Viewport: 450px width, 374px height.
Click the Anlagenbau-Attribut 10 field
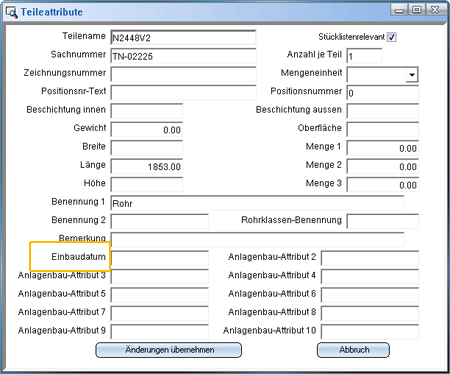pos(370,332)
